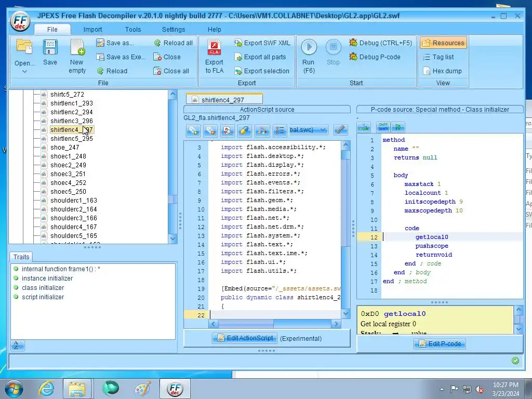Reload the current SWF file
Screen dimensions: 532x399
(112, 71)
